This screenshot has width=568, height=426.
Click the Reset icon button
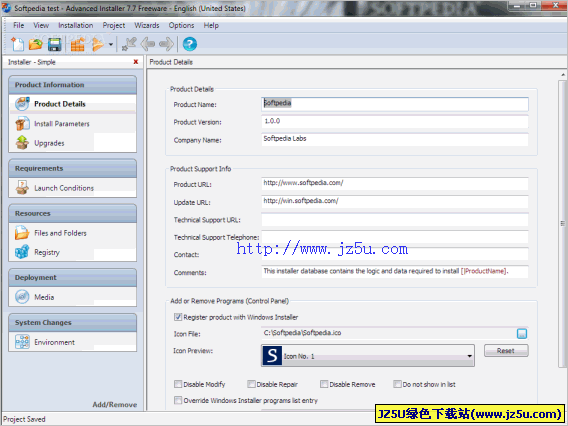(x=506, y=350)
